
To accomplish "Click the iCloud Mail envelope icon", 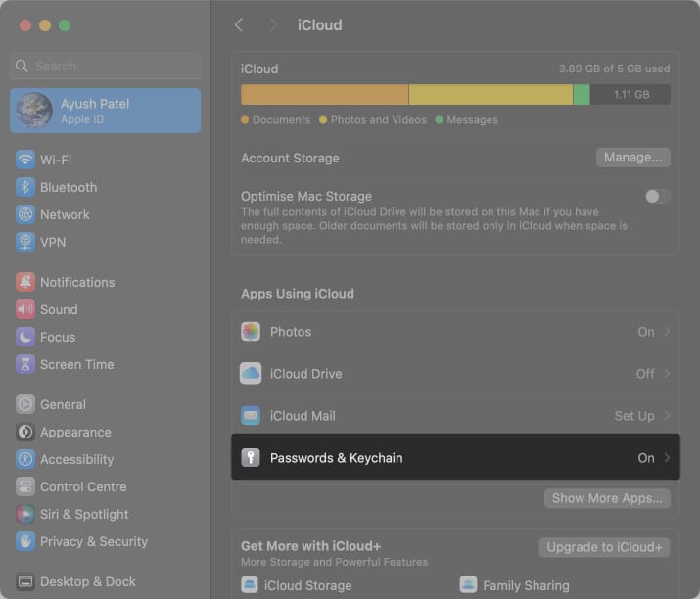I will tap(251, 416).
